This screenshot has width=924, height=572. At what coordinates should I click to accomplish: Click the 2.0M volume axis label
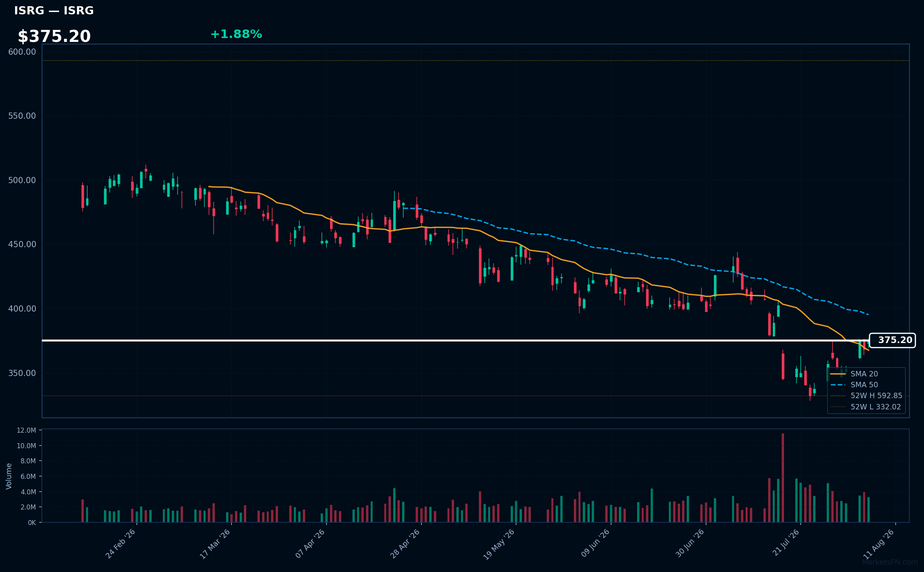click(x=28, y=507)
